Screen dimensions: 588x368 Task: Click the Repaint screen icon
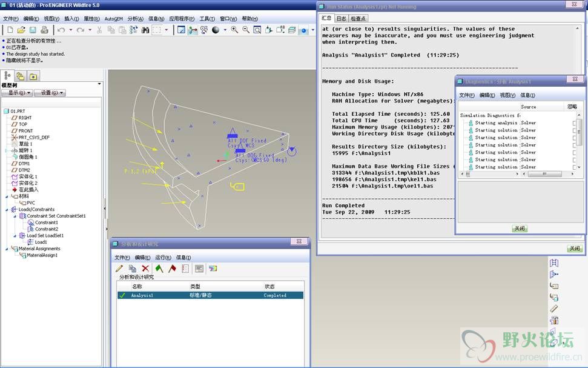click(x=181, y=30)
